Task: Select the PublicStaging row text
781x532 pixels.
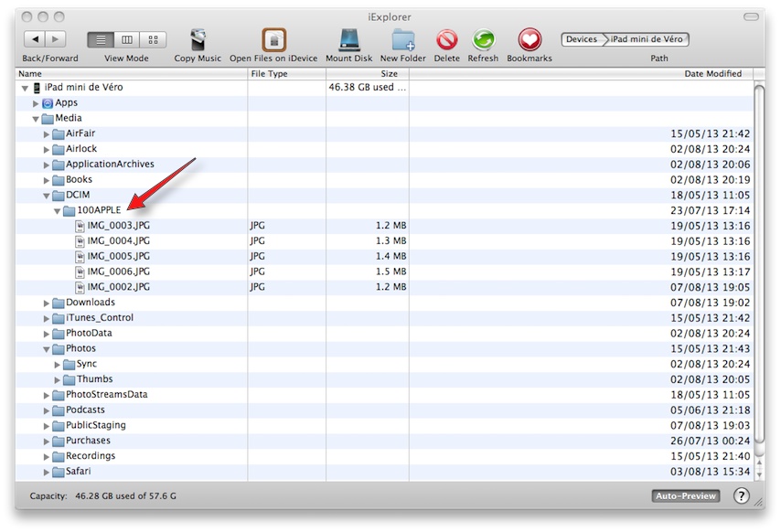Action: 96,425
